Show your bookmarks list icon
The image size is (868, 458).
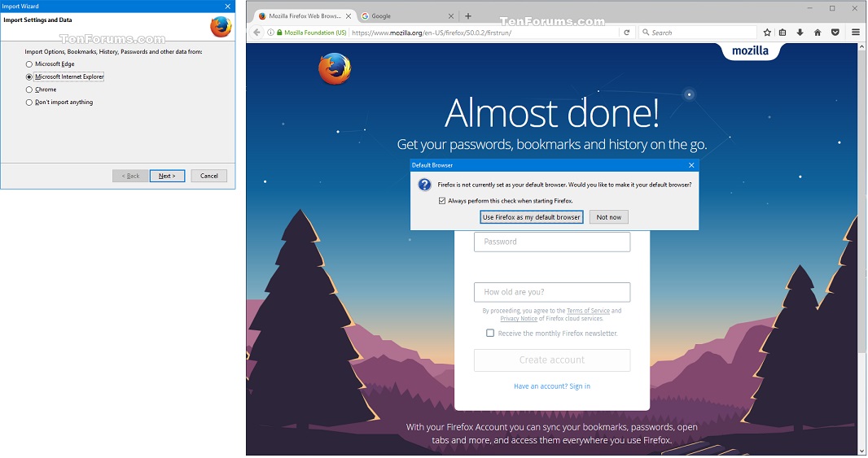(783, 33)
